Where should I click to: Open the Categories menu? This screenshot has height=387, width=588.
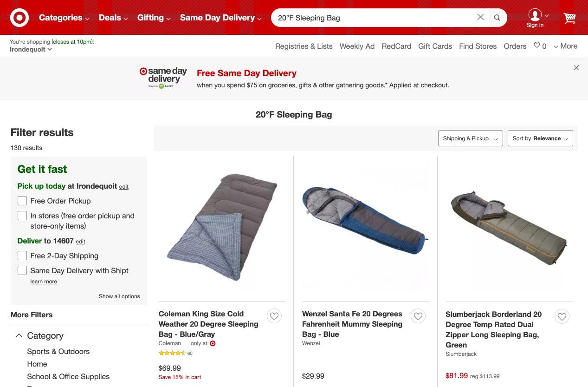pyautogui.click(x=64, y=18)
